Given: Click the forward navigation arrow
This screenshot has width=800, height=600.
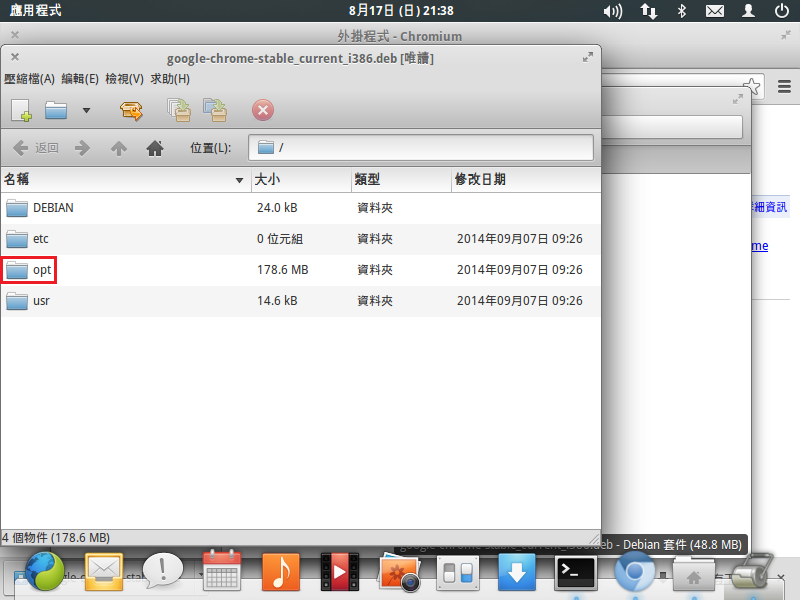Looking at the screenshot, I should click(x=82, y=148).
